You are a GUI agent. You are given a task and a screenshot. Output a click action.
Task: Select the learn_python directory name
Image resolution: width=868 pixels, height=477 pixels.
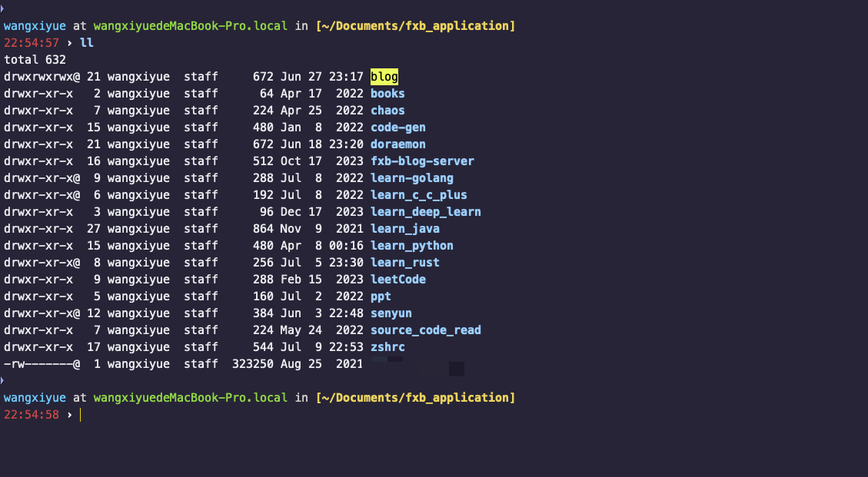(x=411, y=246)
